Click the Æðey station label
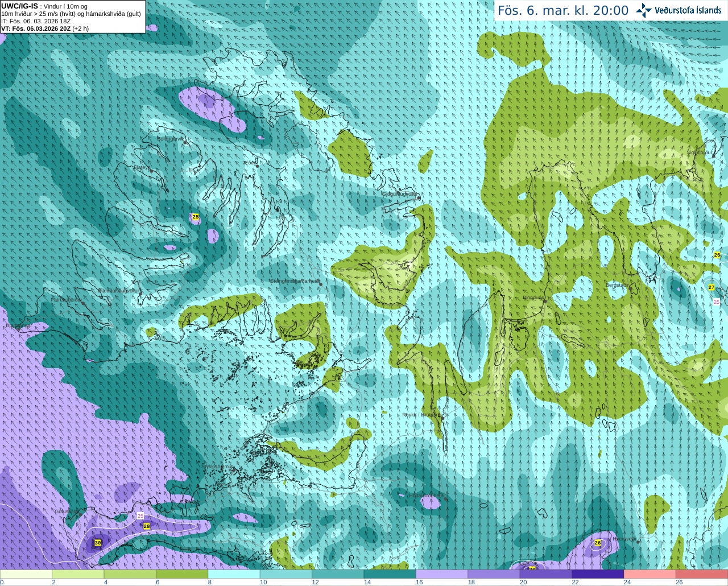 coord(250,163)
